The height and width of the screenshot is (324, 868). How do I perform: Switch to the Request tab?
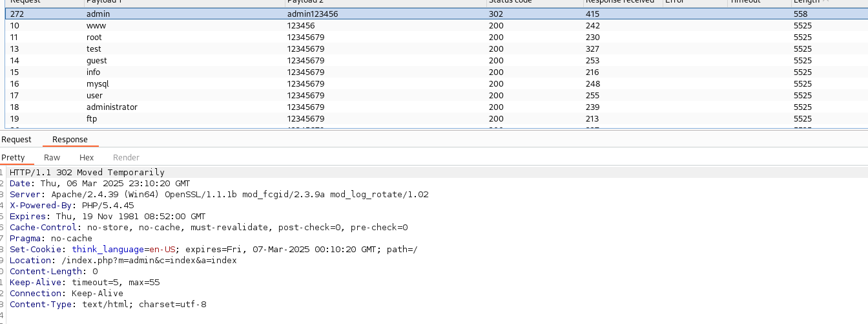[x=16, y=140]
